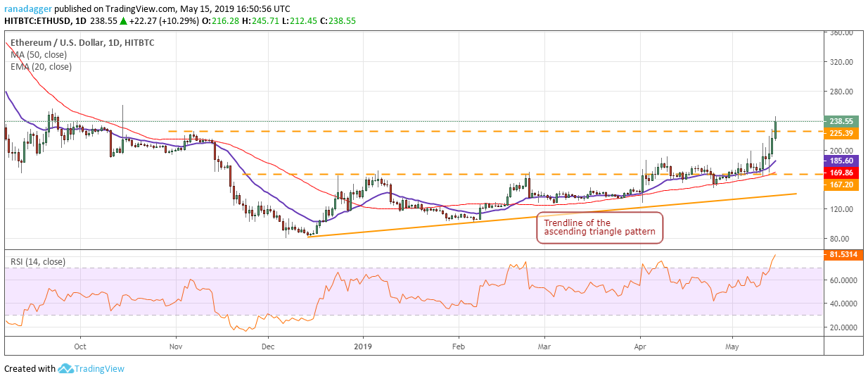Click the 'Feb' time axis label
This screenshot has height=381, width=868.
pos(459,346)
